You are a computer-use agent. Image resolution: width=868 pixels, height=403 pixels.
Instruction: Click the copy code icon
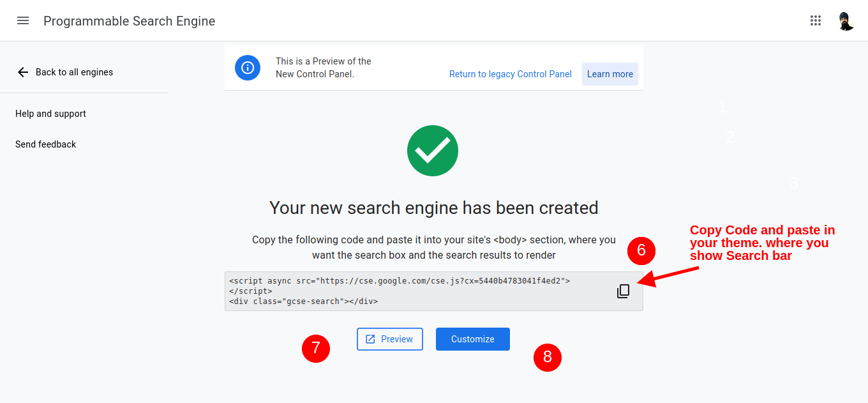click(622, 291)
